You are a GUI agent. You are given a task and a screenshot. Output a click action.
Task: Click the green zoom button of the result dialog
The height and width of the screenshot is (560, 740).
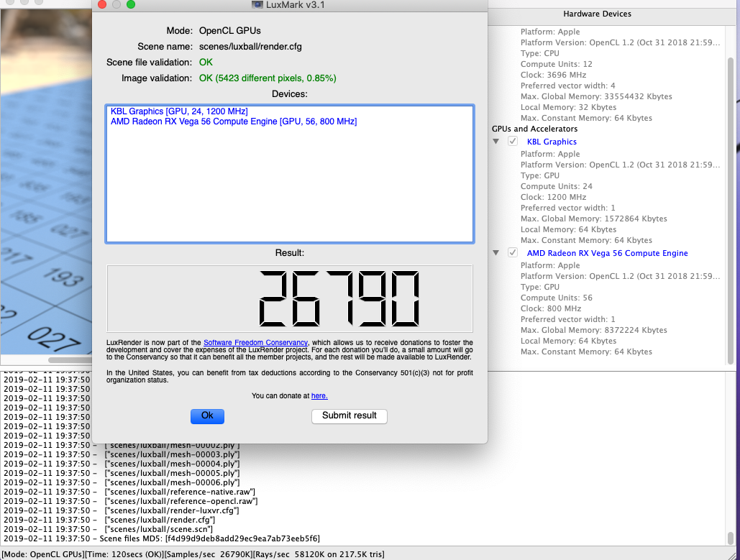pyautogui.click(x=131, y=4)
